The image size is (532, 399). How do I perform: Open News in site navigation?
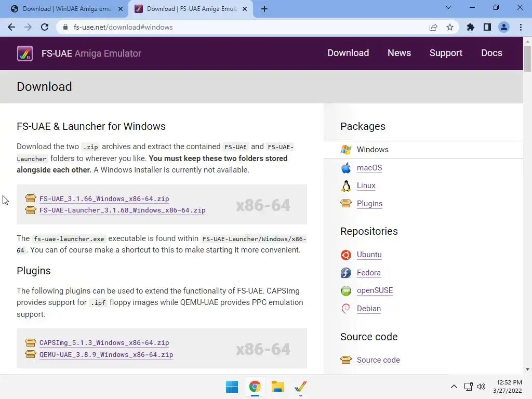pos(400,53)
